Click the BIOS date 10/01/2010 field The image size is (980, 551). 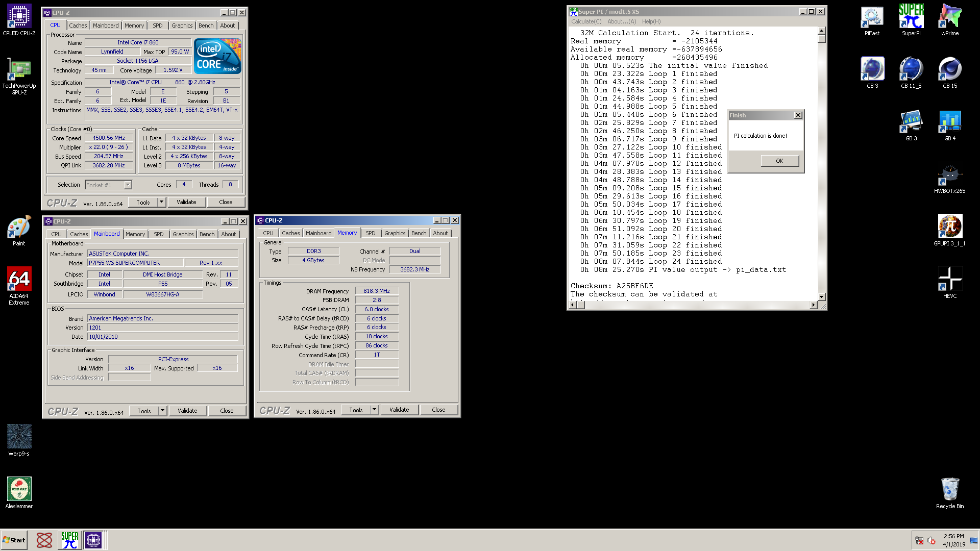pyautogui.click(x=162, y=337)
